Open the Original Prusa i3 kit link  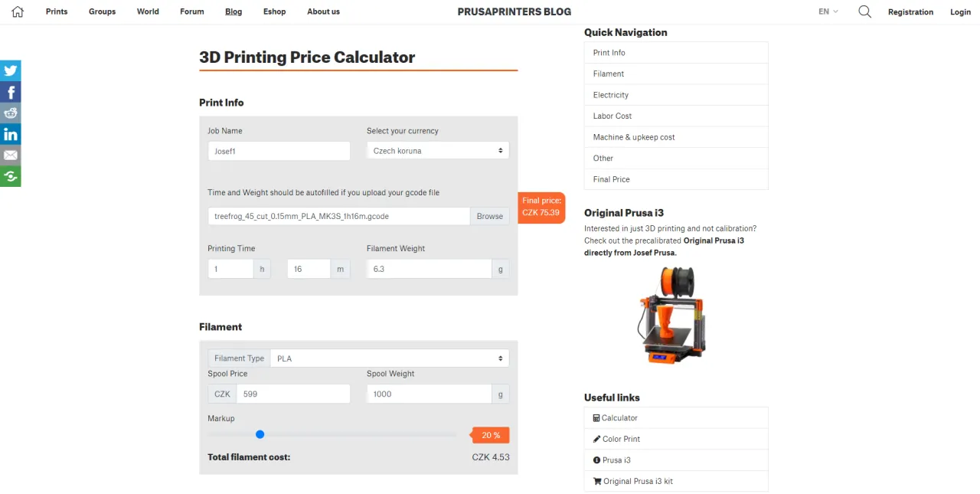638,481
